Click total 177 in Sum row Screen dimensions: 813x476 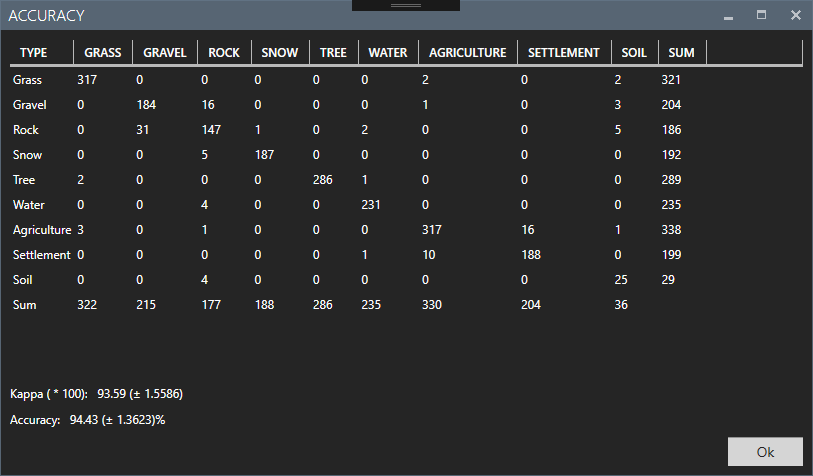tap(211, 304)
